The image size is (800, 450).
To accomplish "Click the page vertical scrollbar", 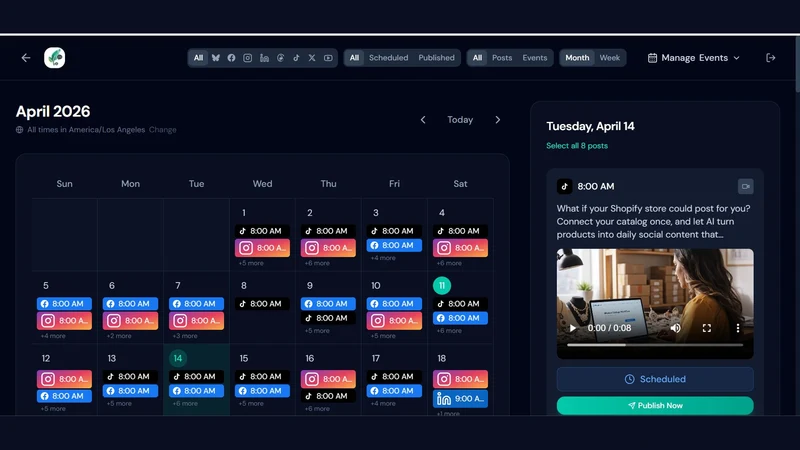I will (797, 64).
